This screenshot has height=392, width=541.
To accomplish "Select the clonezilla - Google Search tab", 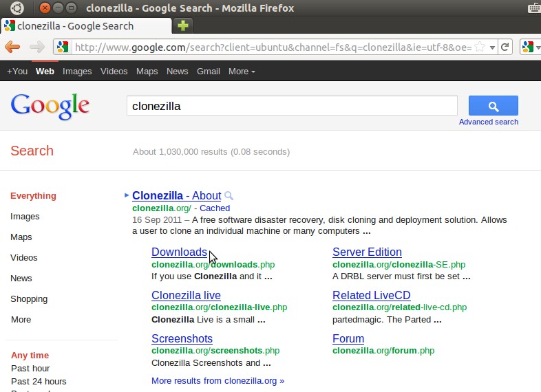I will click(85, 26).
